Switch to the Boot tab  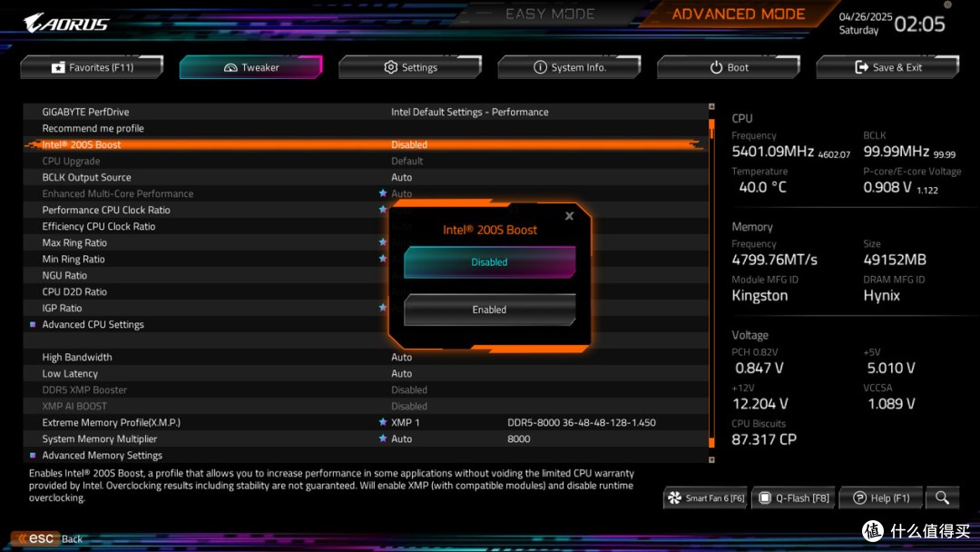click(x=729, y=67)
